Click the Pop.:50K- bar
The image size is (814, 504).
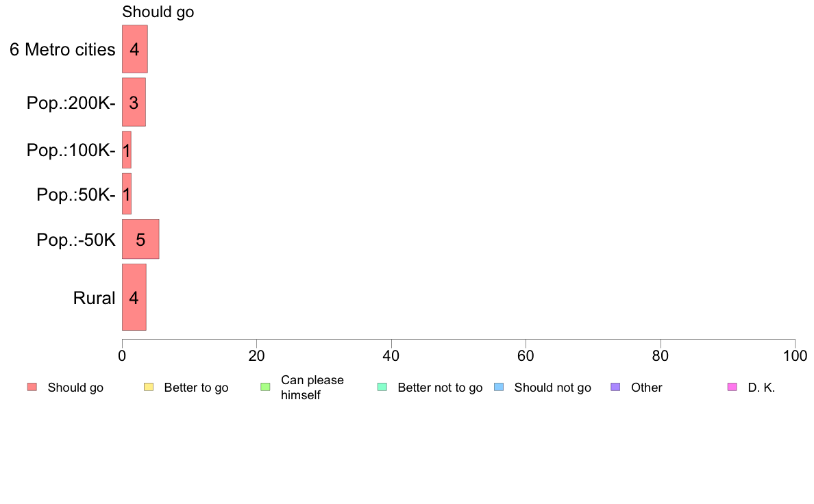(127, 194)
